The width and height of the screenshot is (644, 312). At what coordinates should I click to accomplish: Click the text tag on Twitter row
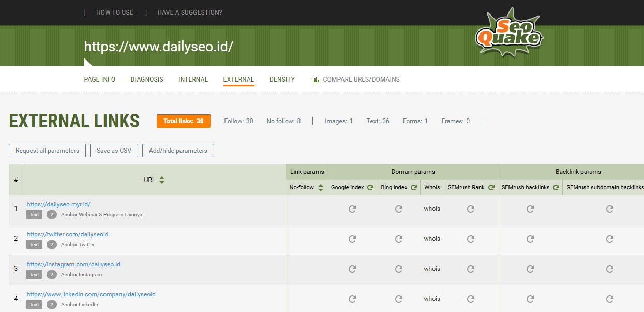pos(35,245)
